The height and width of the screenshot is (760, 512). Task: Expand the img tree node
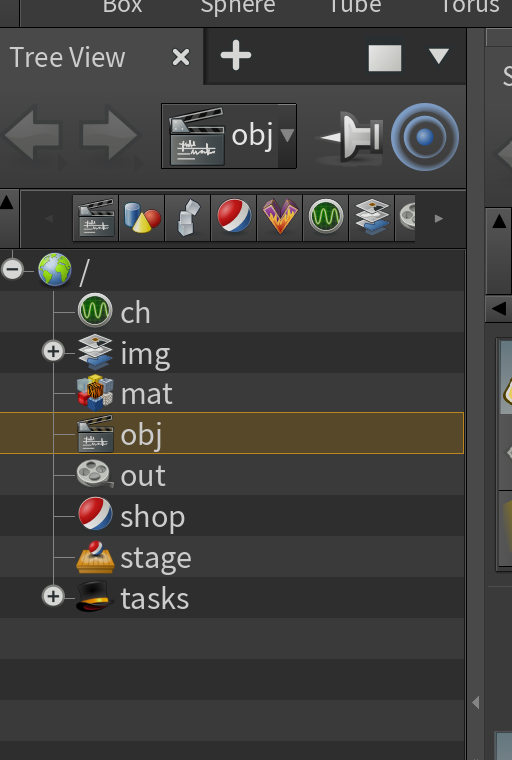coord(53,351)
